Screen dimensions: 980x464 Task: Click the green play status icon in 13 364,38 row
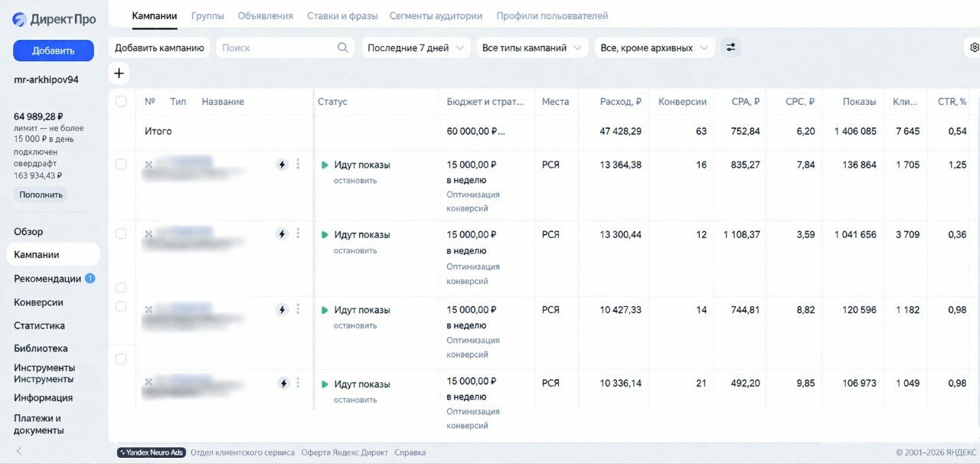click(325, 165)
